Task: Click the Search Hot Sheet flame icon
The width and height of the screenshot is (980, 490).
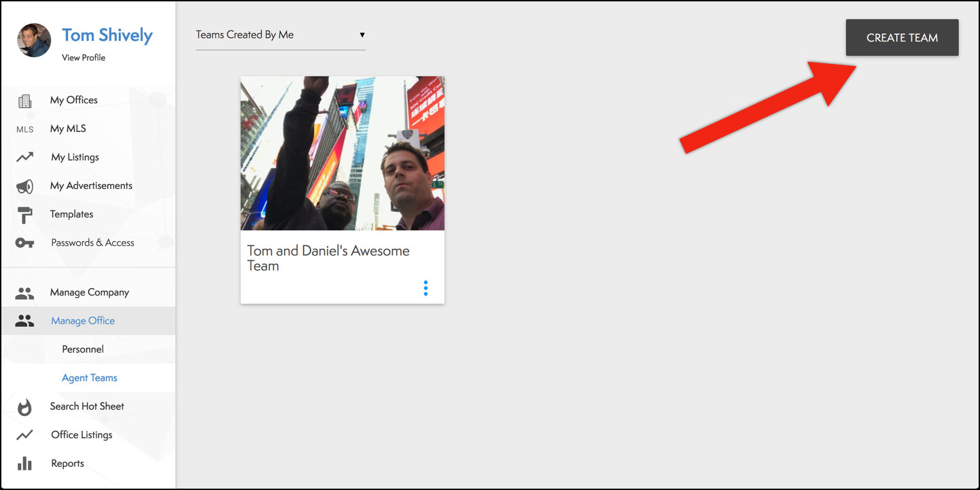Action: pyautogui.click(x=25, y=406)
